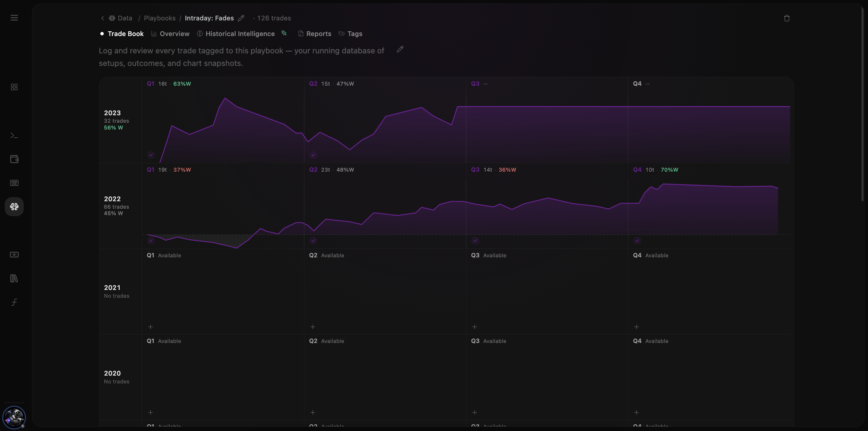Toggle the 2022 Q1 checkmark

click(x=151, y=241)
